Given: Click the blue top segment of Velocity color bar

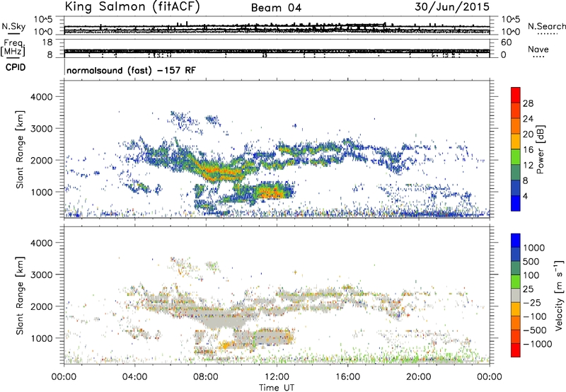Looking at the screenshot, I should (x=516, y=241).
